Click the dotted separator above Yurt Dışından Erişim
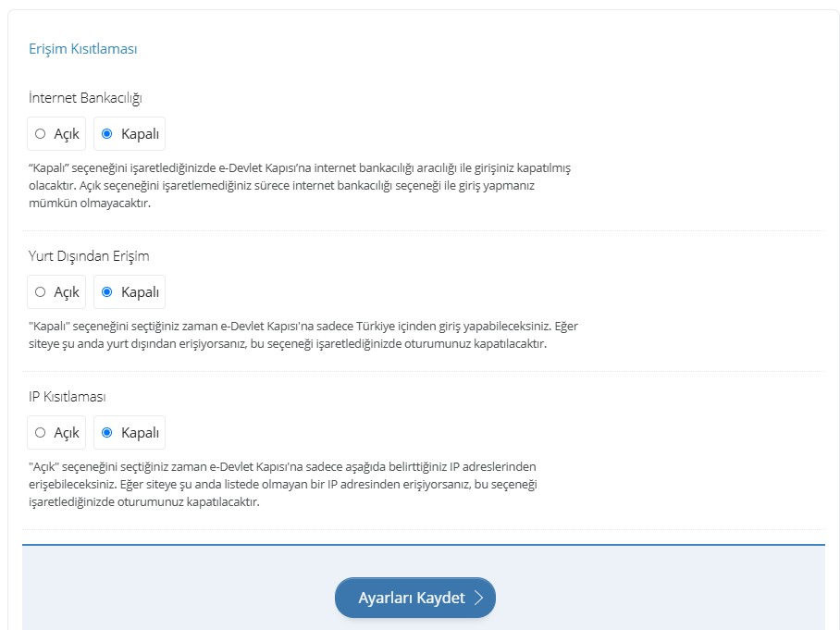The height and width of the screenshot is (630, 840). pos(423,231)
